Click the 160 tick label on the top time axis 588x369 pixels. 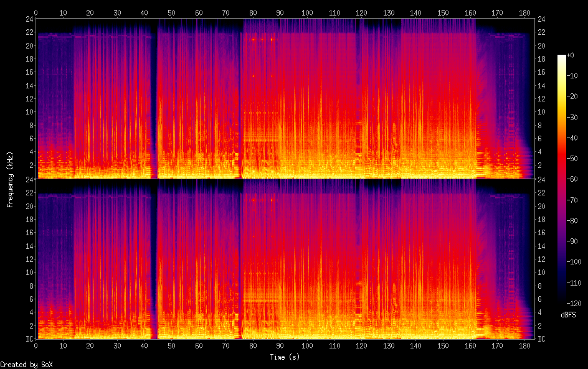[x=470, y=12]
